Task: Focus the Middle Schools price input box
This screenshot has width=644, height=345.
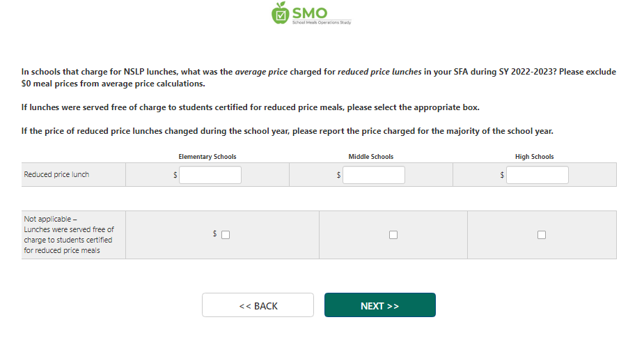Action: point(373,175)
